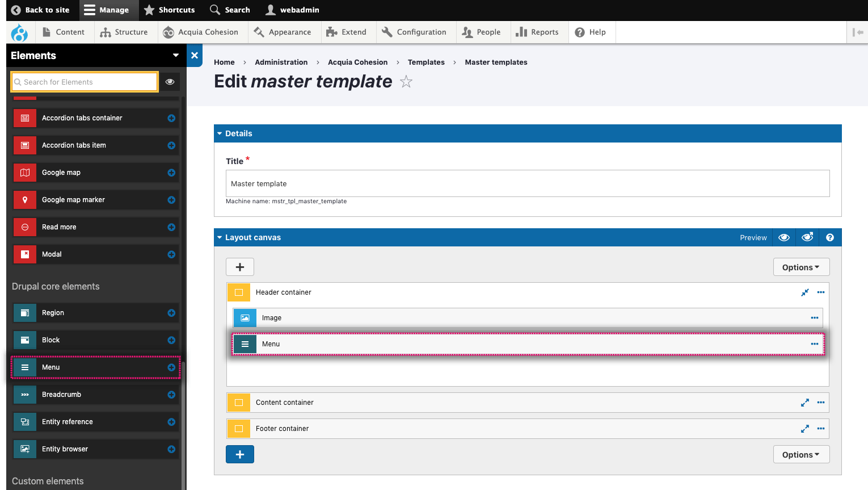Click the Google map red icon tile
This screenshot has width=868, height=490.
[x=25, y=173]
